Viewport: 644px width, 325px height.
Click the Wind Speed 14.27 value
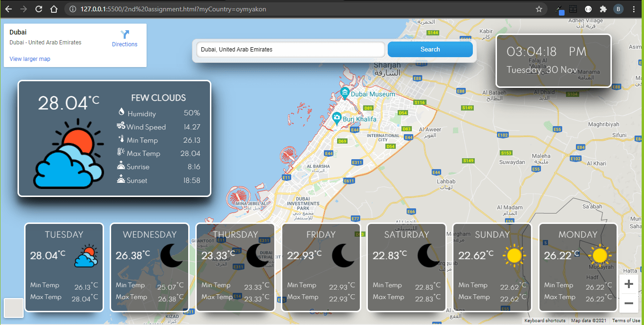click(x=192, y=127)
